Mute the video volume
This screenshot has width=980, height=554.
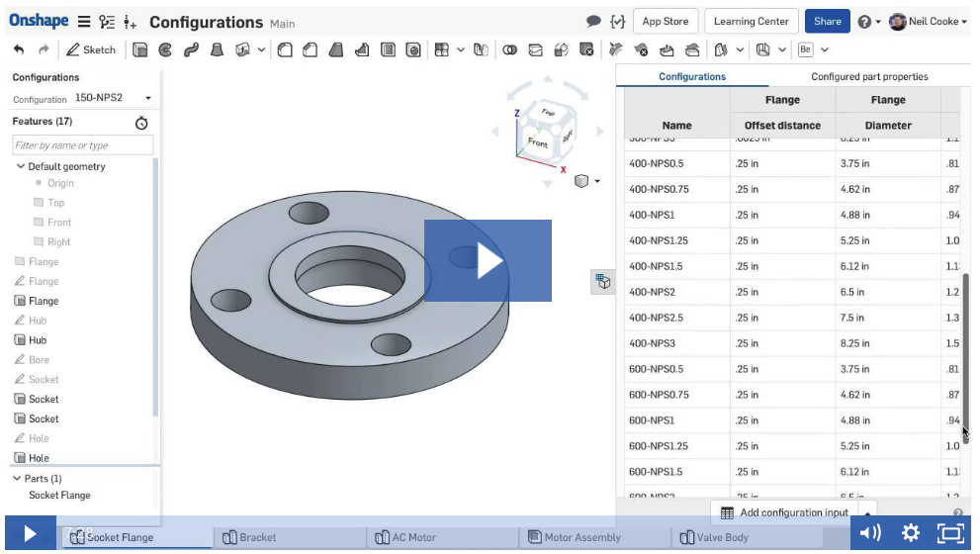click(870, 534)
